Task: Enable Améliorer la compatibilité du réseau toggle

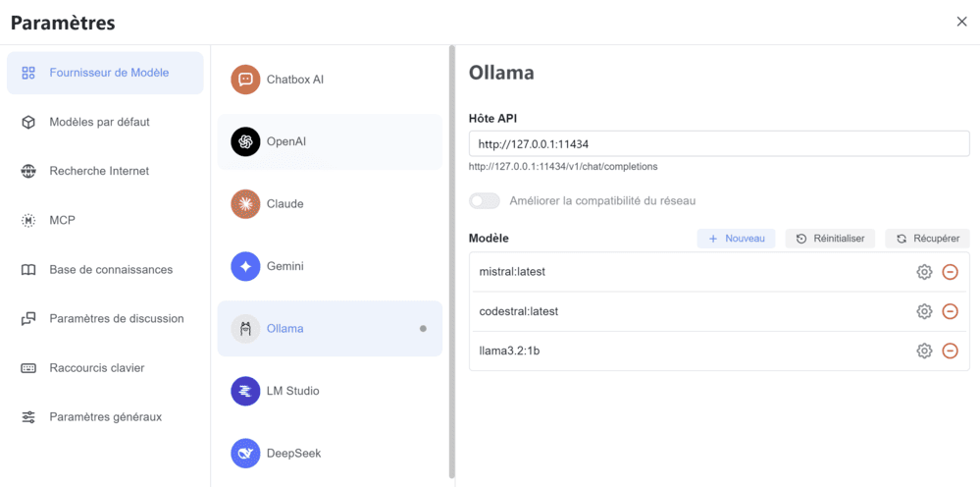Action: [x=485, y=201]
